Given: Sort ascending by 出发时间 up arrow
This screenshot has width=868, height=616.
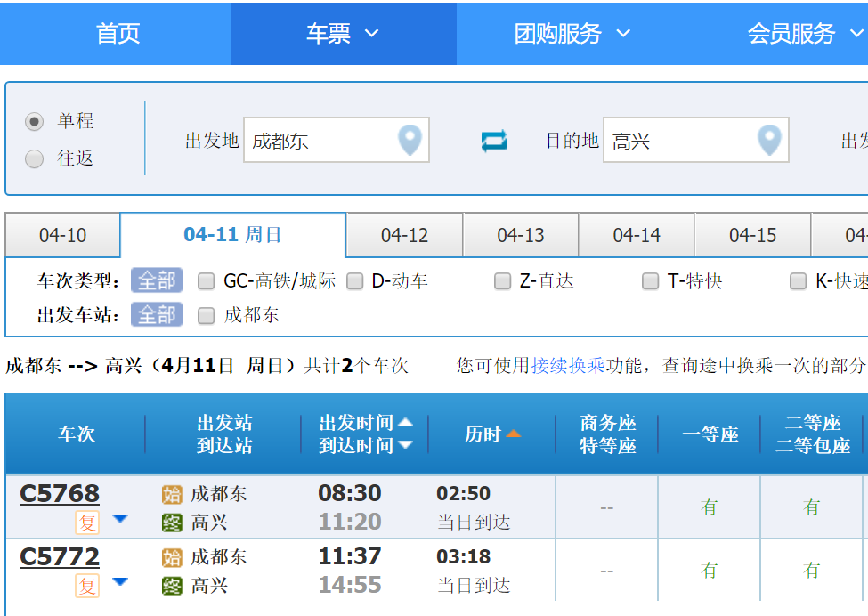Looking at the screenshot, I should (x=405, y=423).
